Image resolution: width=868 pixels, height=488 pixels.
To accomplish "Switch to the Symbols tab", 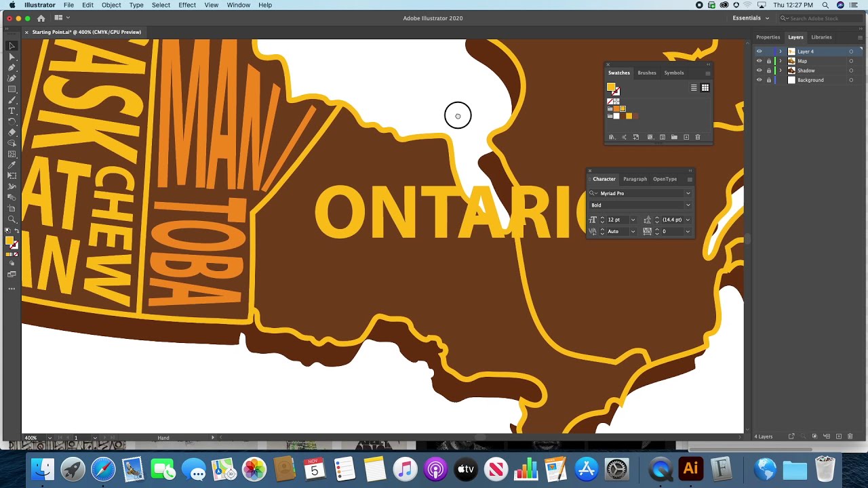I will coord(674,73).
